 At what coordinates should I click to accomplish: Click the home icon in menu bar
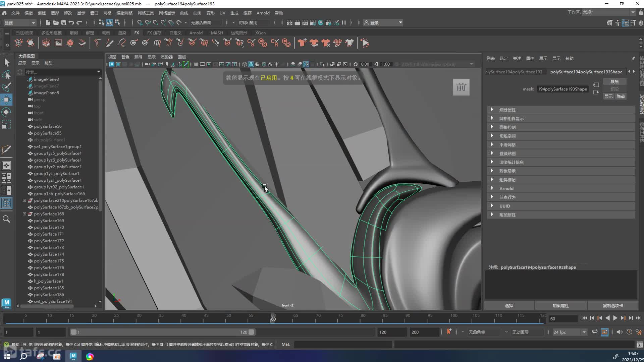pyautogui.click(x=4, y=13)
